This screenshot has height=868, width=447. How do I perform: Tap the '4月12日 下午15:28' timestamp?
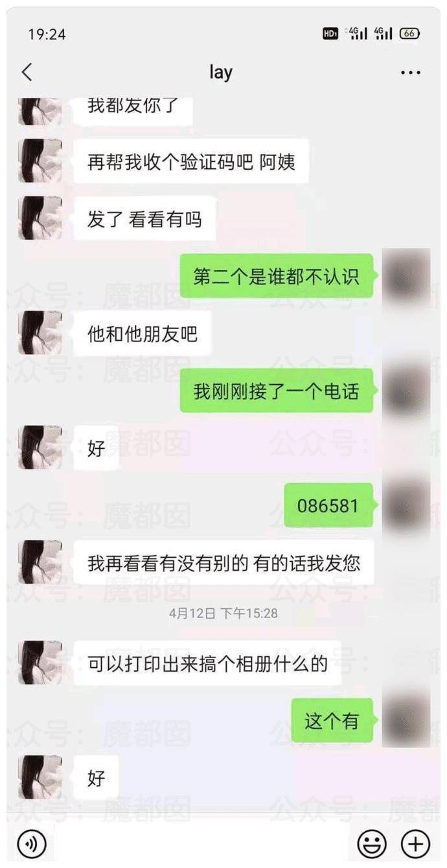pyautogui.click(x=223, y=613)
